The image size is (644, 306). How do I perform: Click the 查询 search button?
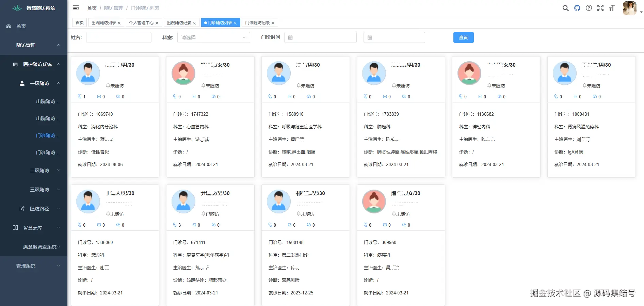464,37
